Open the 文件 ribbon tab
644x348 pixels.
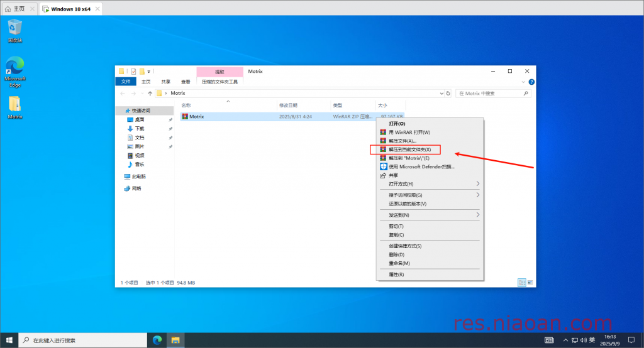click(126, 82)
